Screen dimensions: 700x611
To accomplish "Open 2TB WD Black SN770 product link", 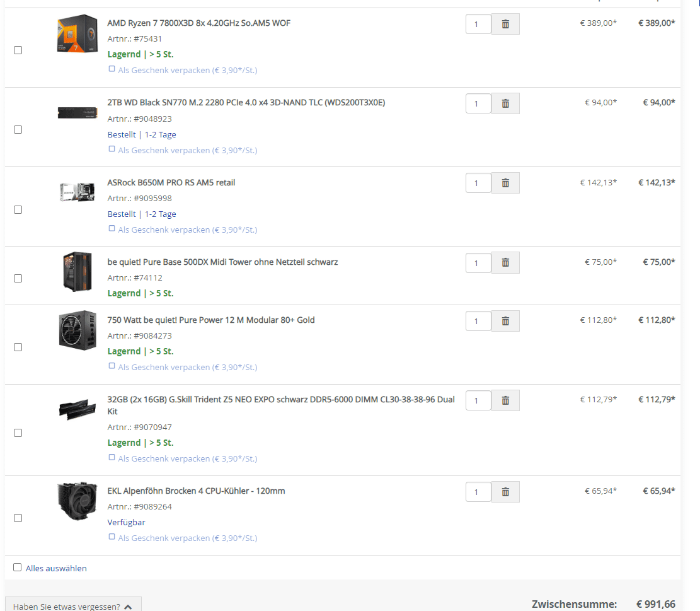I will point(246,103).
